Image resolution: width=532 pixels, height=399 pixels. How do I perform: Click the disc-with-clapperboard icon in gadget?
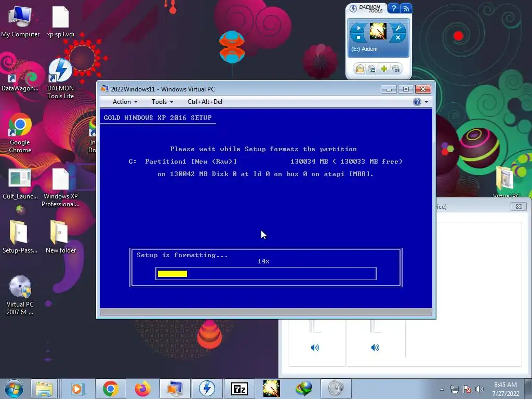point(372,69)
